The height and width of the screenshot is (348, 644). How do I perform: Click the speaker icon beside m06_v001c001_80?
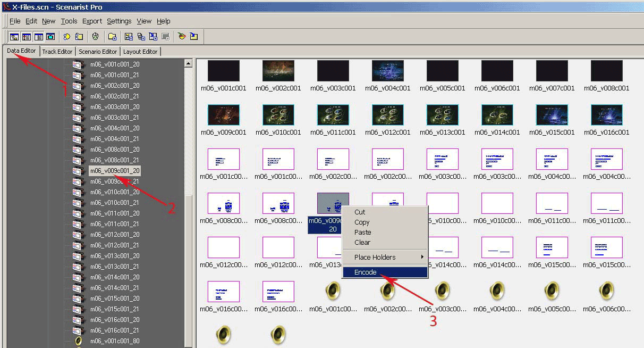[x=79, y=341]
